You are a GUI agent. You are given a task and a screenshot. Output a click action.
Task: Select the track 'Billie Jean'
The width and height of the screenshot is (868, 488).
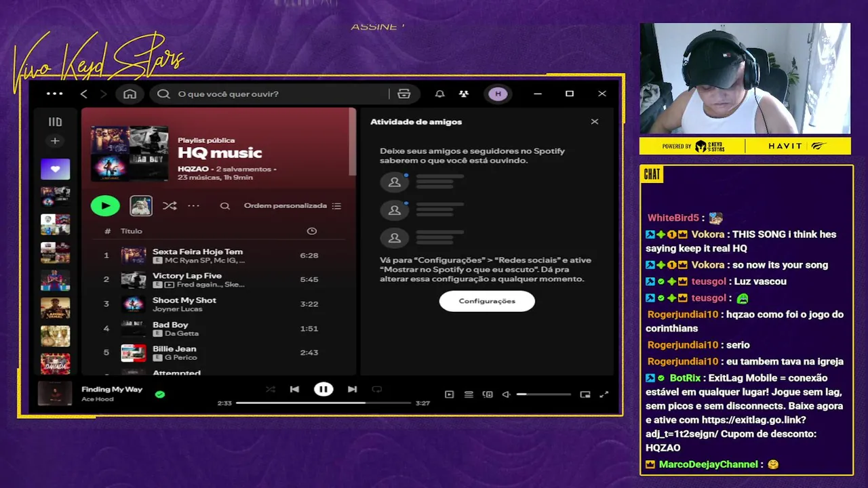click(218, 353)
